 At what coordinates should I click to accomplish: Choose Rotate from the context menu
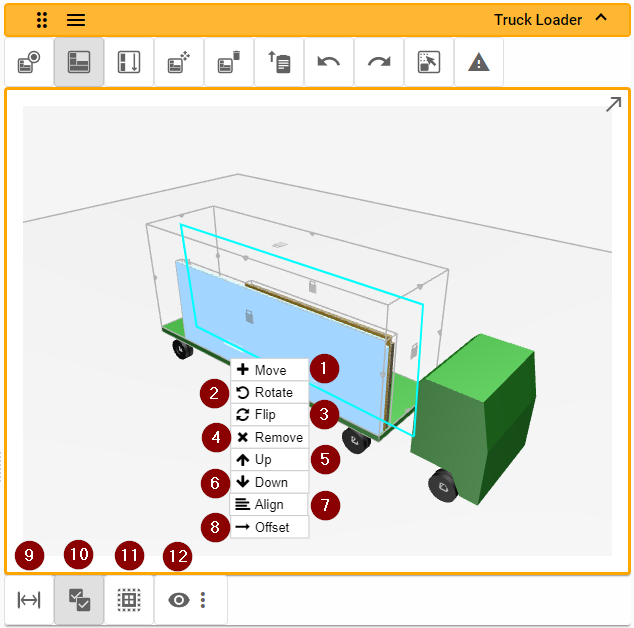point(269,392)
